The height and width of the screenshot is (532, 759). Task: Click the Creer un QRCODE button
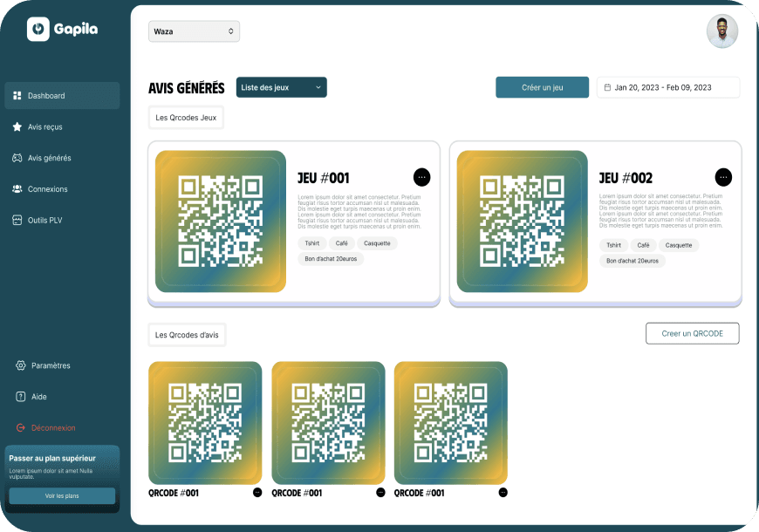pos(692,333)
